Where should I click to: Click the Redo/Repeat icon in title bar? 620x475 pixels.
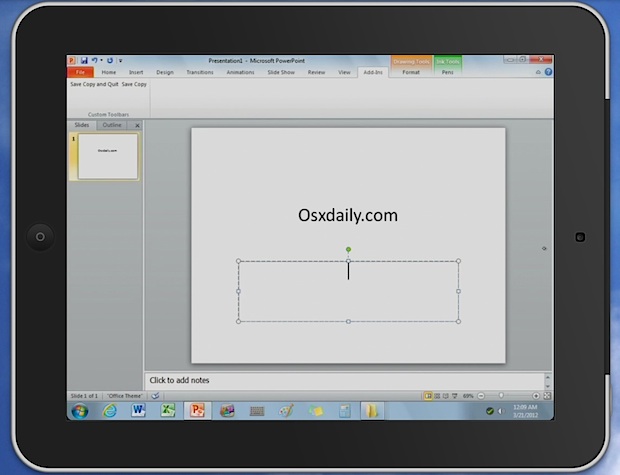click(x=110, y=61)
